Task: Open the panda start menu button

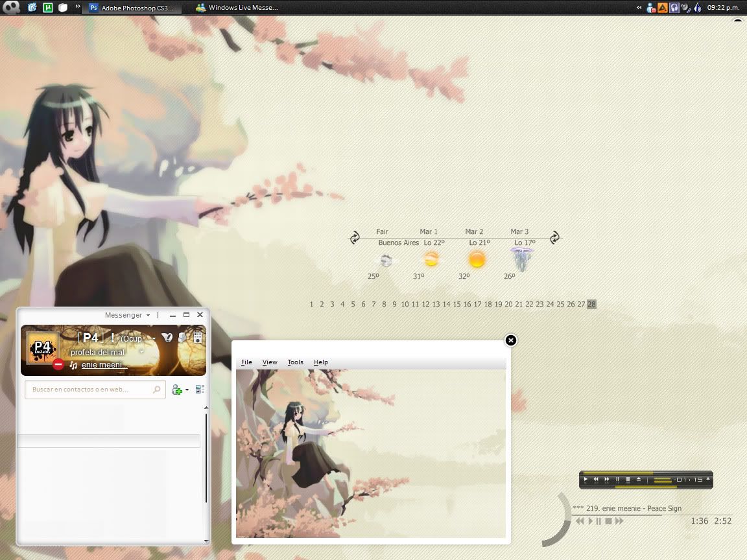Action: pyautogui.click(x=12, y=7)
